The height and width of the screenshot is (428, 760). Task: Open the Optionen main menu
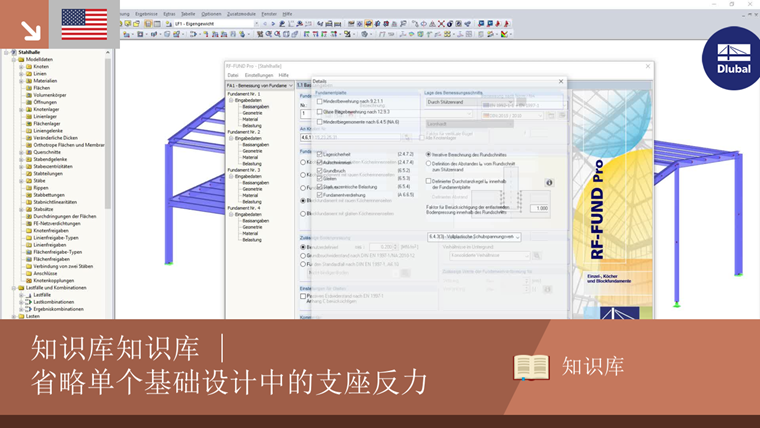211,14
